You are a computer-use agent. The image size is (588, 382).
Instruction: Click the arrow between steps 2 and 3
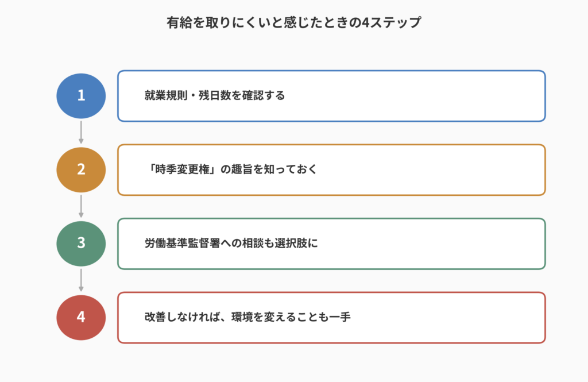(x=81, y=206)
